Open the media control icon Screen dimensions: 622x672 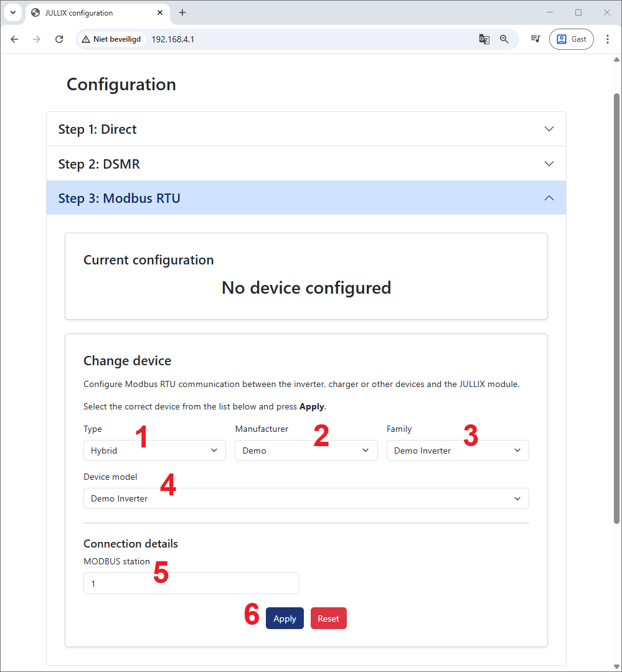tap(535, 39)
